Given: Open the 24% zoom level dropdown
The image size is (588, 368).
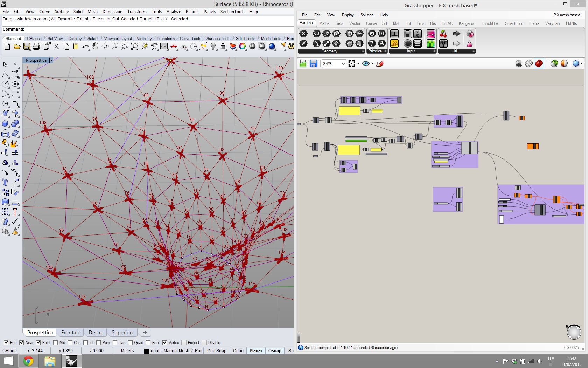Looking at the screenshot, I should tap(343, 63).
